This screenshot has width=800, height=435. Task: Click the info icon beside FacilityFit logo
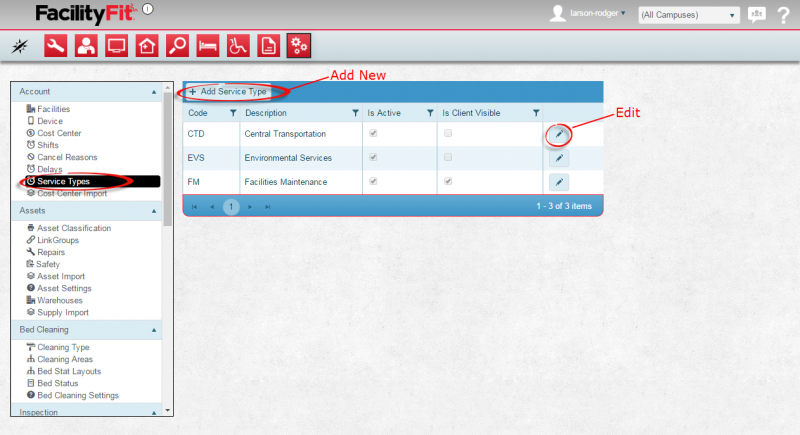point(147,9)
